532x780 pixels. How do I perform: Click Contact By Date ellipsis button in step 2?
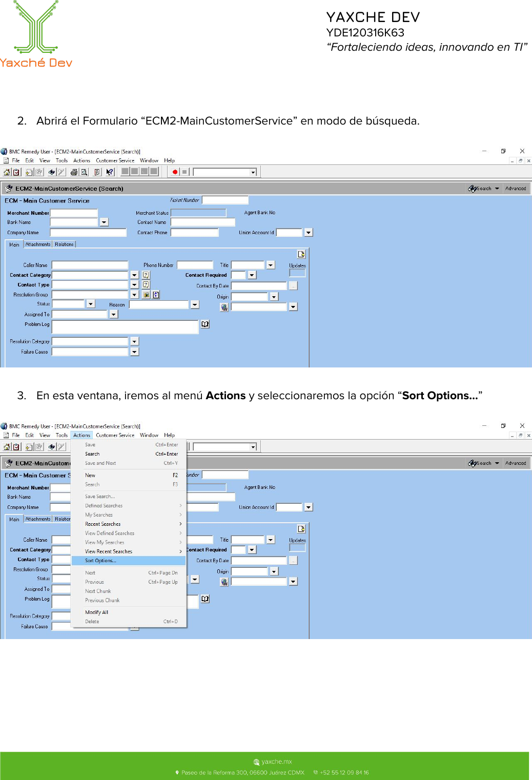pos(293,285)
